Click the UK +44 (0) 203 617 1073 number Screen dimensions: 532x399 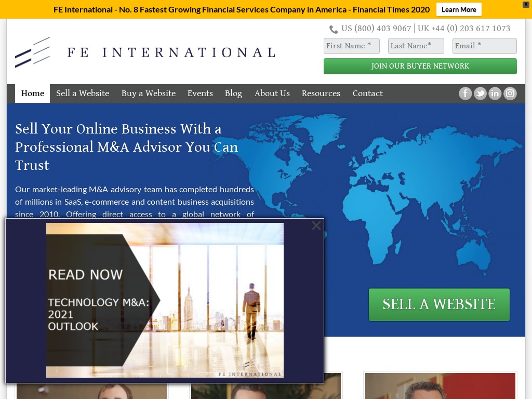pyautogui.click(x=464, y=29)
